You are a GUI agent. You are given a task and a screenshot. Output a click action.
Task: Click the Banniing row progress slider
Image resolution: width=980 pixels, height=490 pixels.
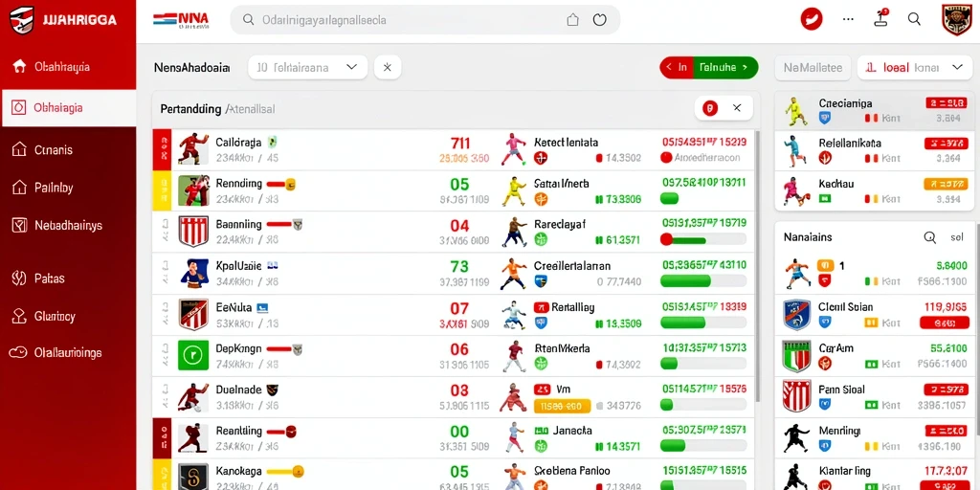click(703, 238)
